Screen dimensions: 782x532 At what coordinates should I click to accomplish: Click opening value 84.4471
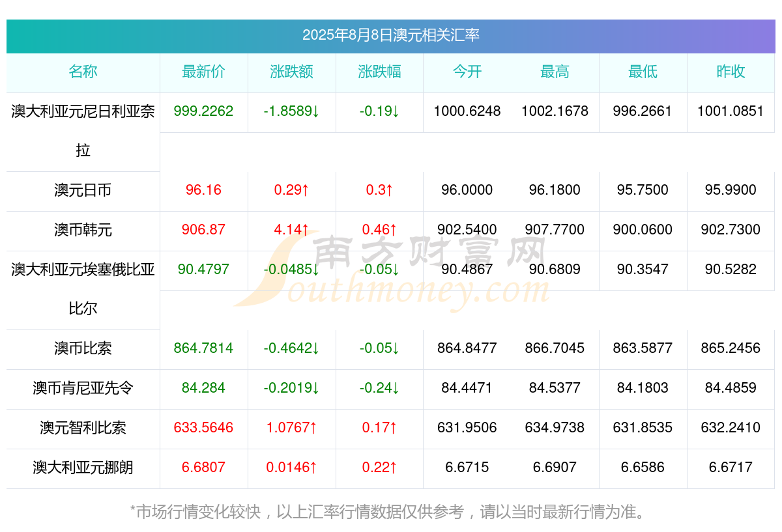click(467, 388)
